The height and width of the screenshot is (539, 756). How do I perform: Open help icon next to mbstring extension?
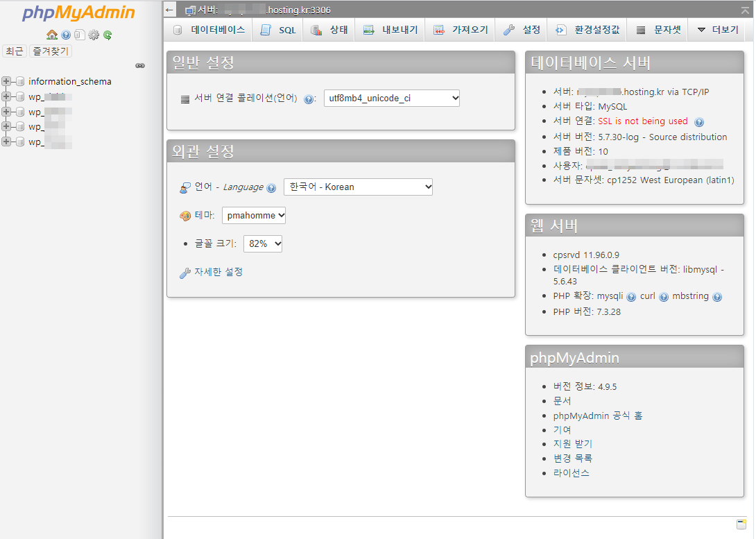coord(717,297)
